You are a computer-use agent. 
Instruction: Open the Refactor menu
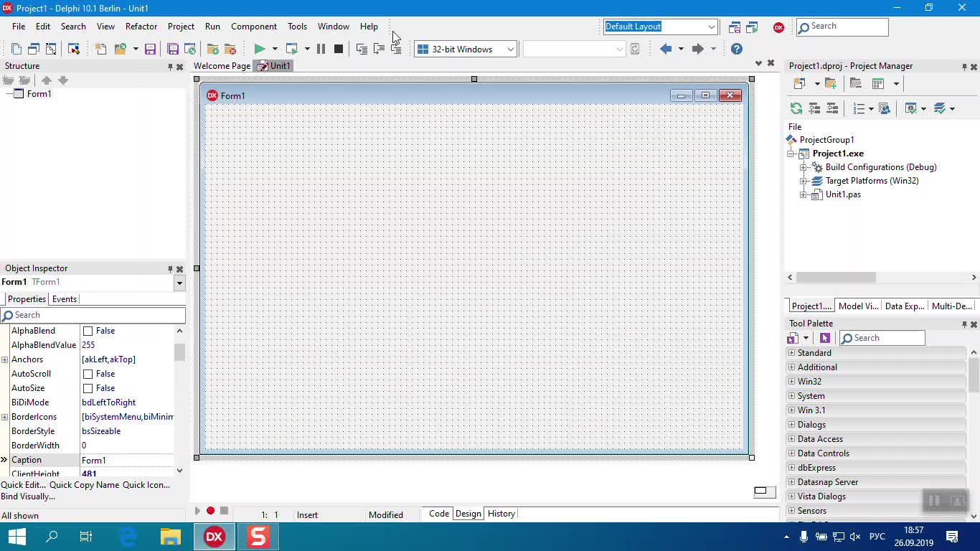pyautogui.click(x=141, y=27)
